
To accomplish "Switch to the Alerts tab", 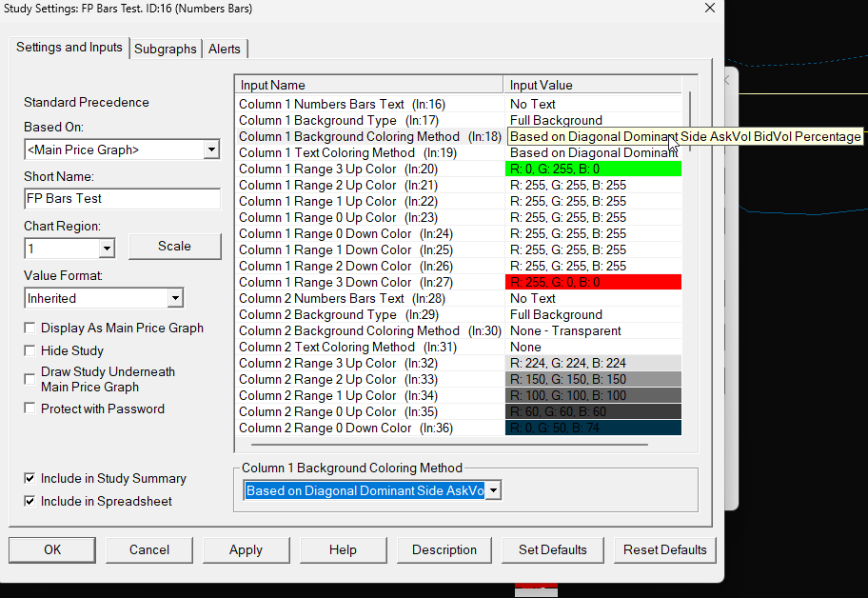I will (x=225, y=49).
